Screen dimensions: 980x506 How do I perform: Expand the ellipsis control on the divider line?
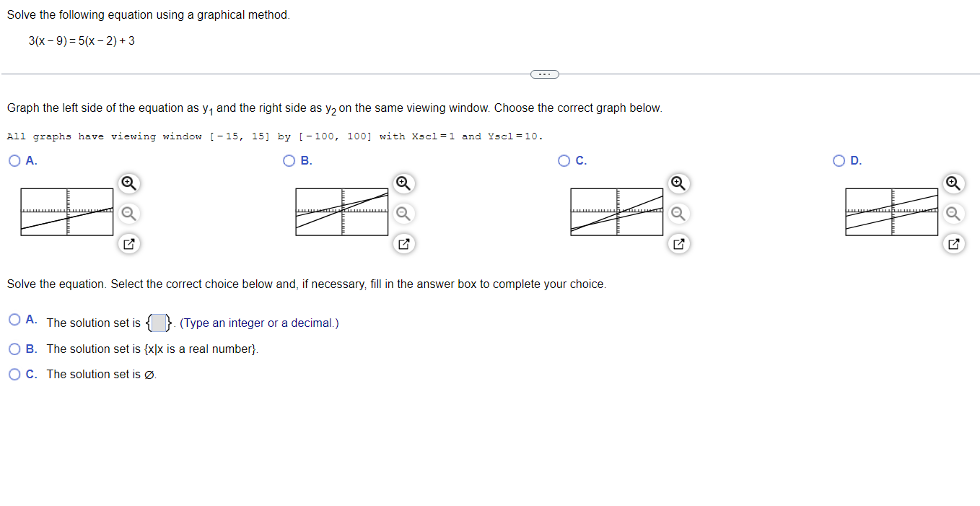coord(543,74)
